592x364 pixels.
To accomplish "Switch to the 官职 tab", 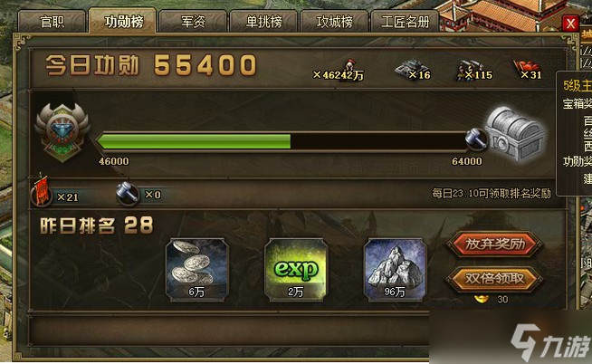I will 52,22.
